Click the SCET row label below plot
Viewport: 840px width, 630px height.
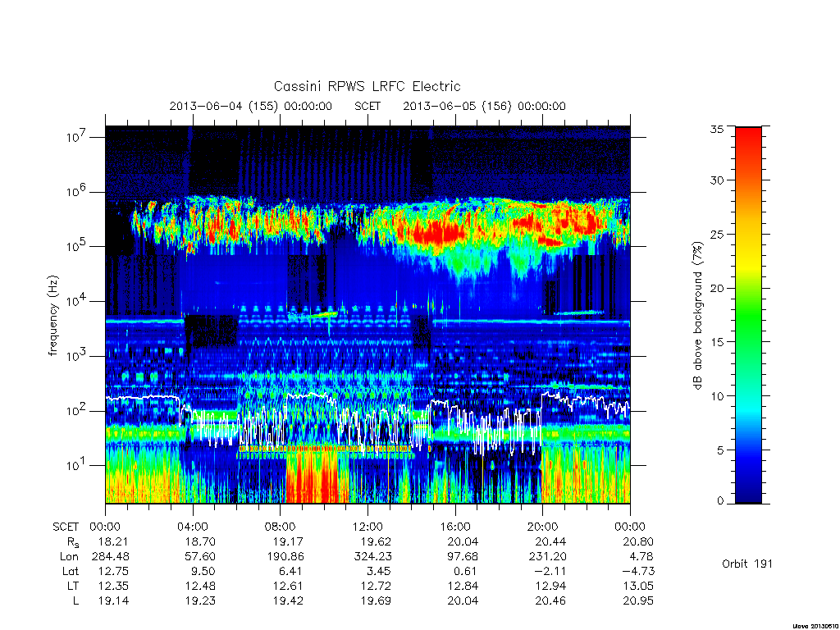click(66, 527)
